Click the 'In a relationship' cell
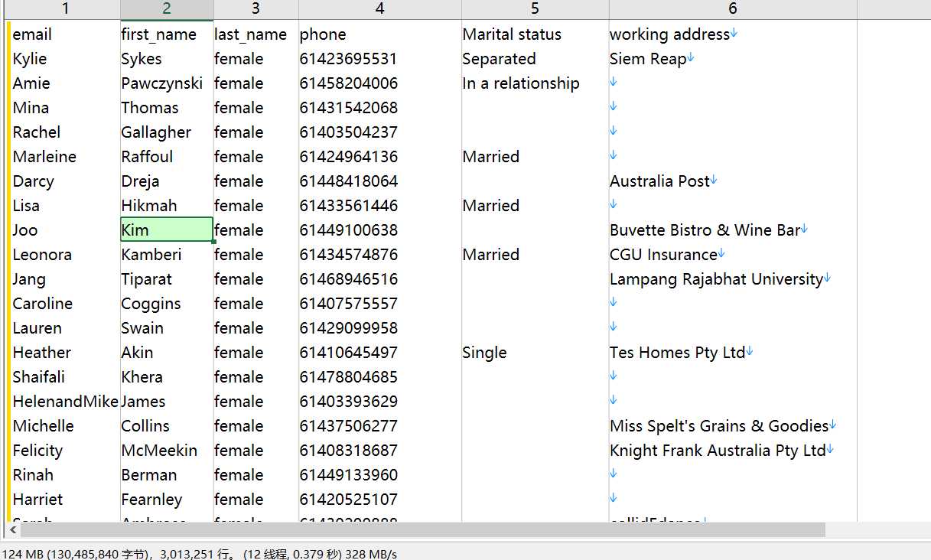 pyautogui.click(x=535, y=83)
